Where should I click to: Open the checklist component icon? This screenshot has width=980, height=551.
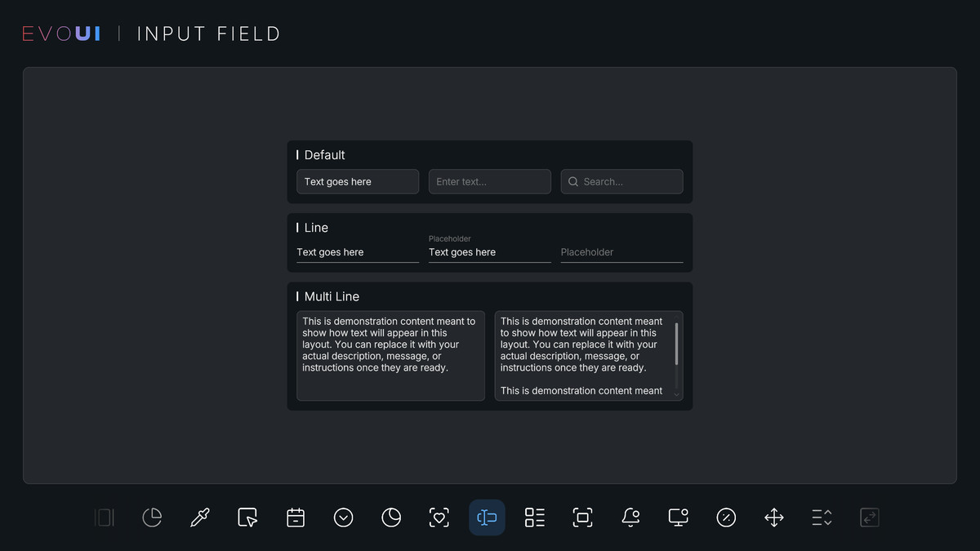coord(534,518)
